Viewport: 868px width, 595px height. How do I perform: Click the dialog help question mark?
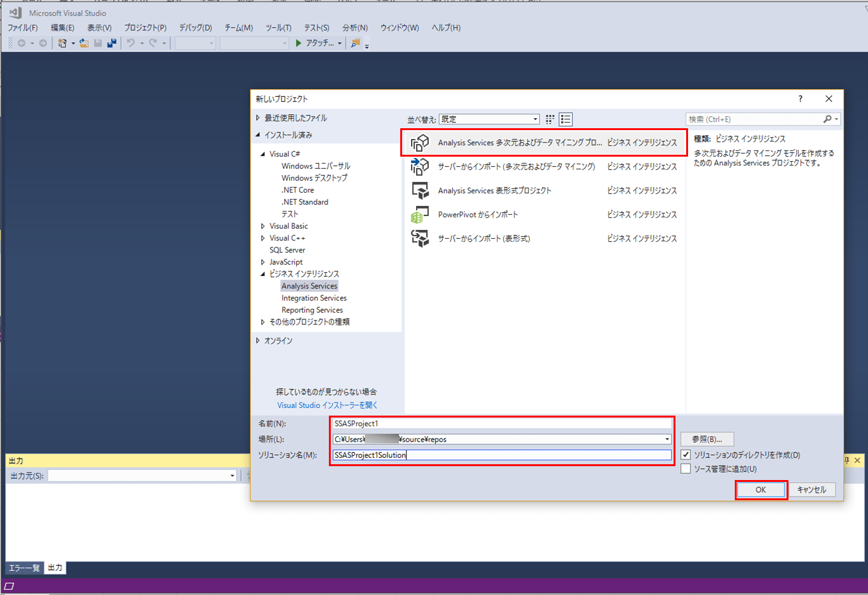[800, 99]
